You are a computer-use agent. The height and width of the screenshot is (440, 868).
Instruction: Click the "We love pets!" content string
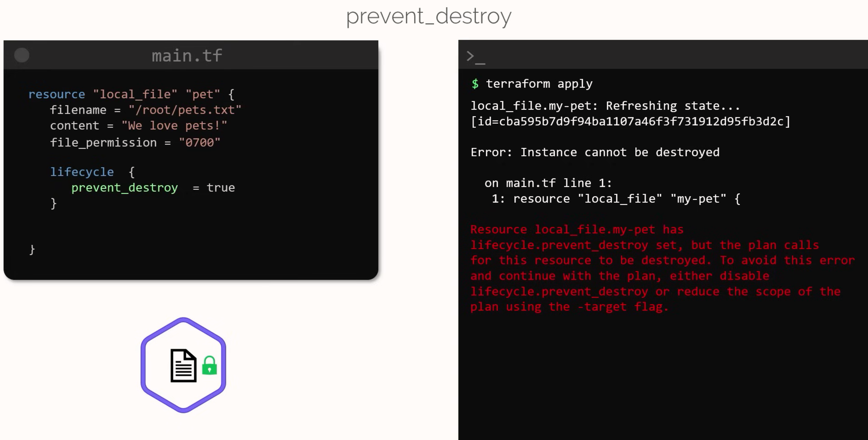point(174,126)
